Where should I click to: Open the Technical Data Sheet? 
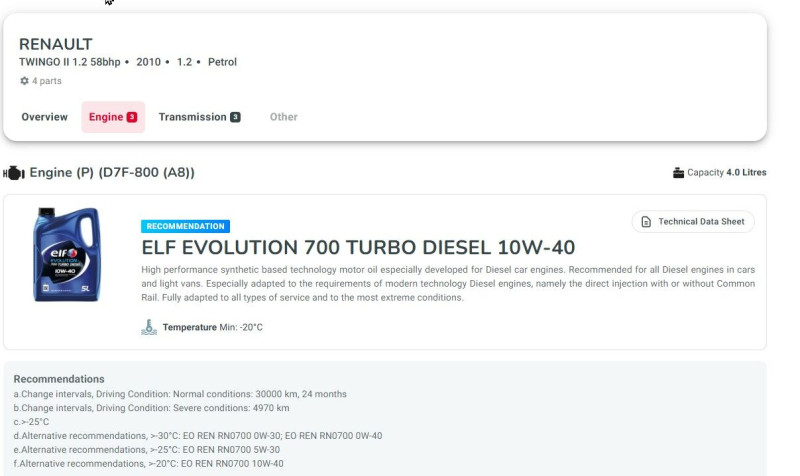(693, 221)
